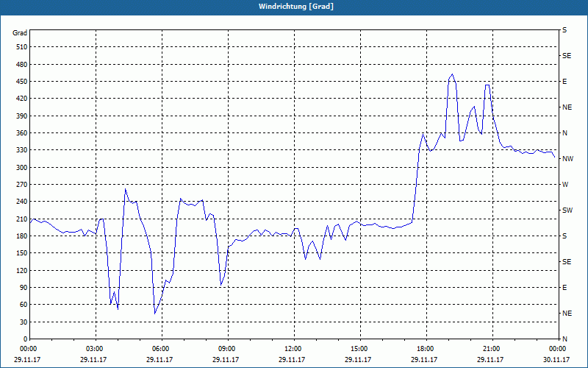Select the y-axis value "180"
This screenshot has height=368, width=588.
tap(22, 236)
